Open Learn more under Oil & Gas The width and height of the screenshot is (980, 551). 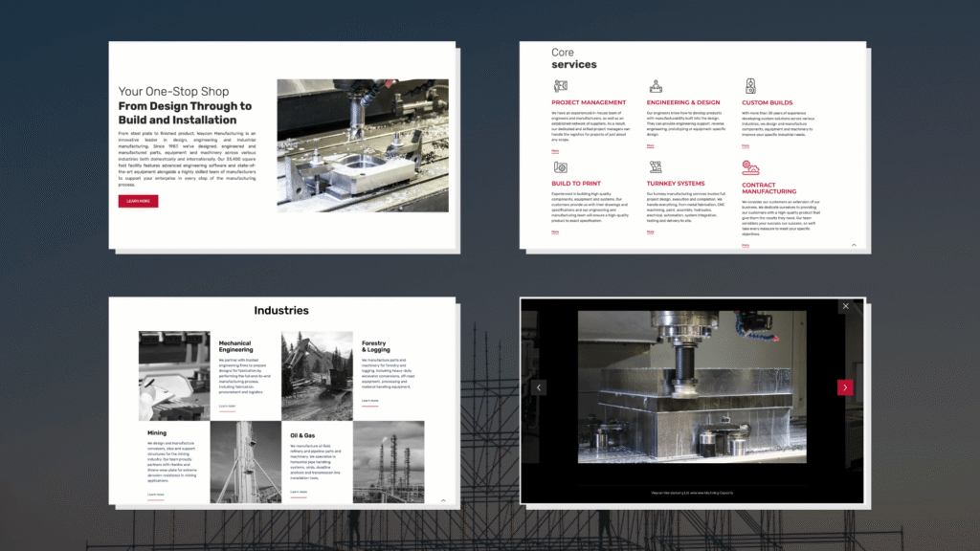click(x=299, y=493)
